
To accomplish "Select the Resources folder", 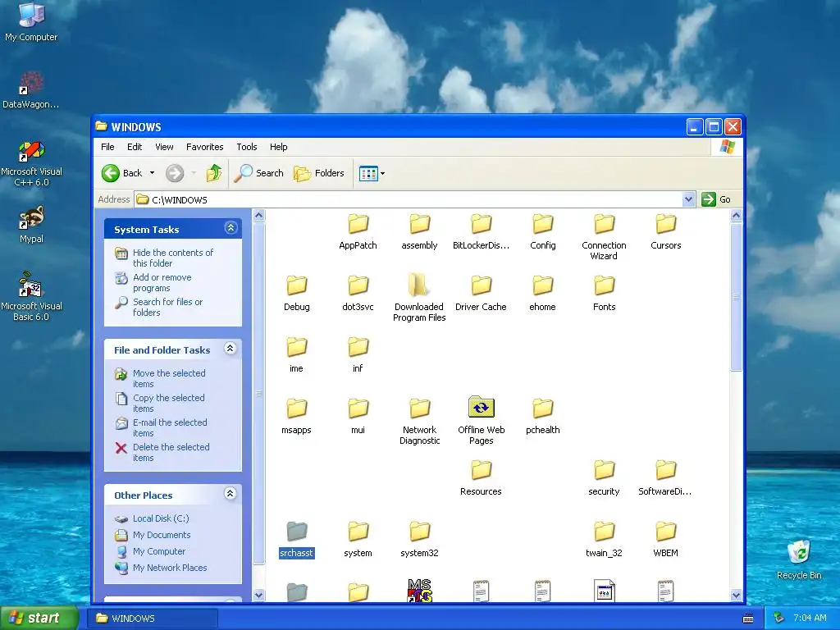I will [x=481, y=478].
